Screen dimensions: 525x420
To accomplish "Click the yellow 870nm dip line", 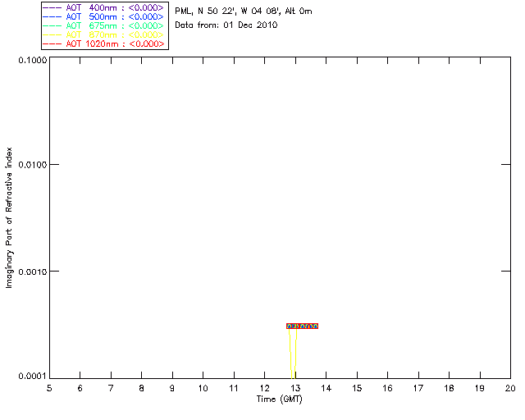I will point(293,354).
